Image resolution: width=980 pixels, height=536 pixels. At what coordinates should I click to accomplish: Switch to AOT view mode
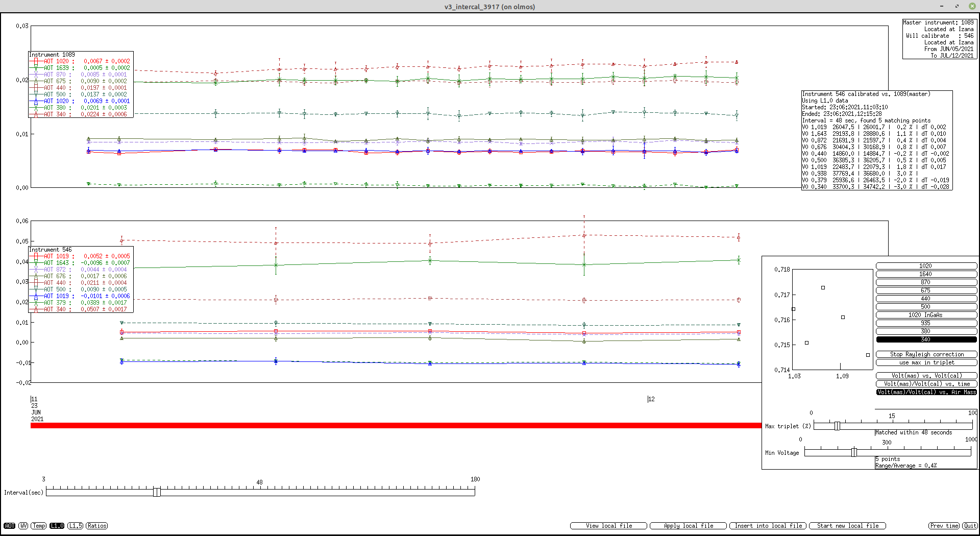pos(10,526)
